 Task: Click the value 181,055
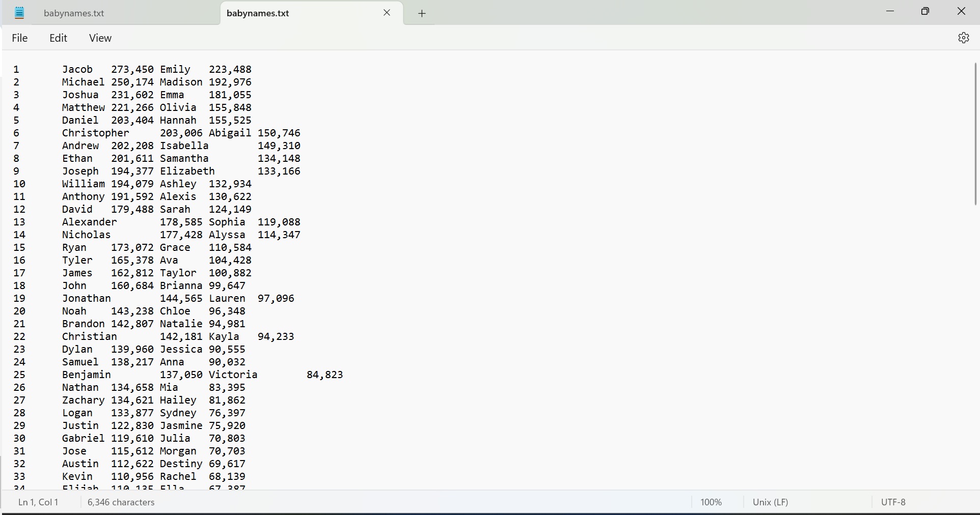230,95
